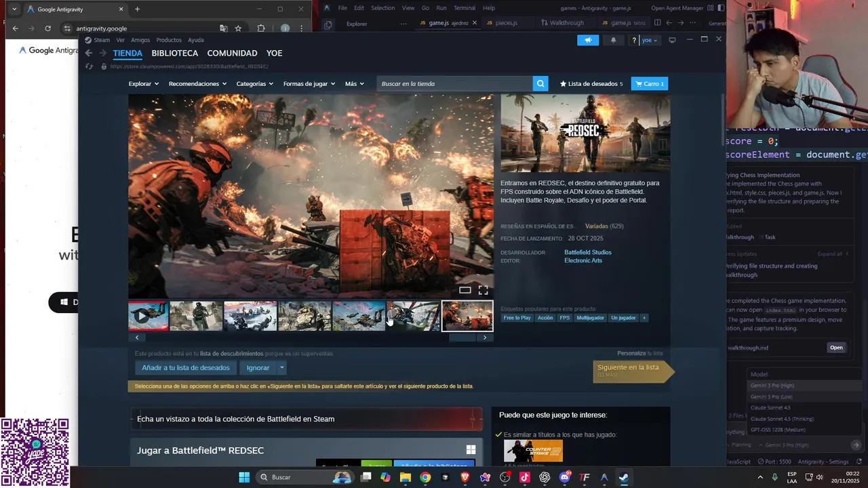The height and width of the screenshot is (488, 868).
Task: Open Steam announcements megaphone button
Action: point(588,40)
